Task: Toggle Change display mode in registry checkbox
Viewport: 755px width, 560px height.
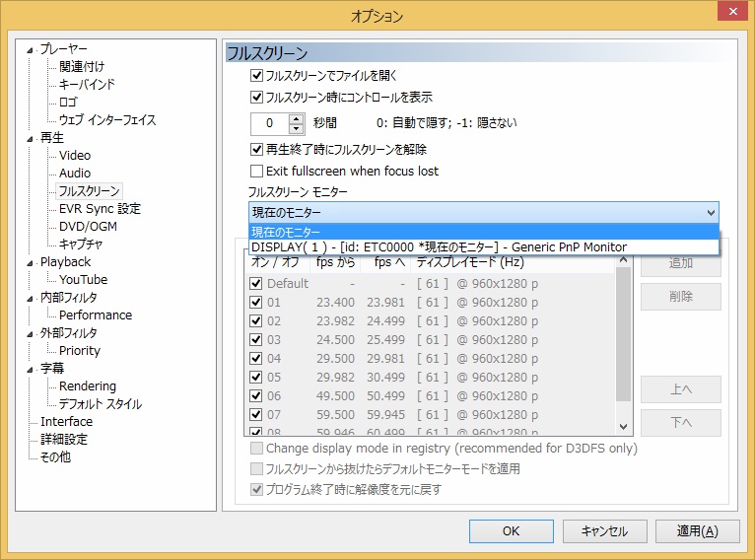Action: click(x=256, y=449)
